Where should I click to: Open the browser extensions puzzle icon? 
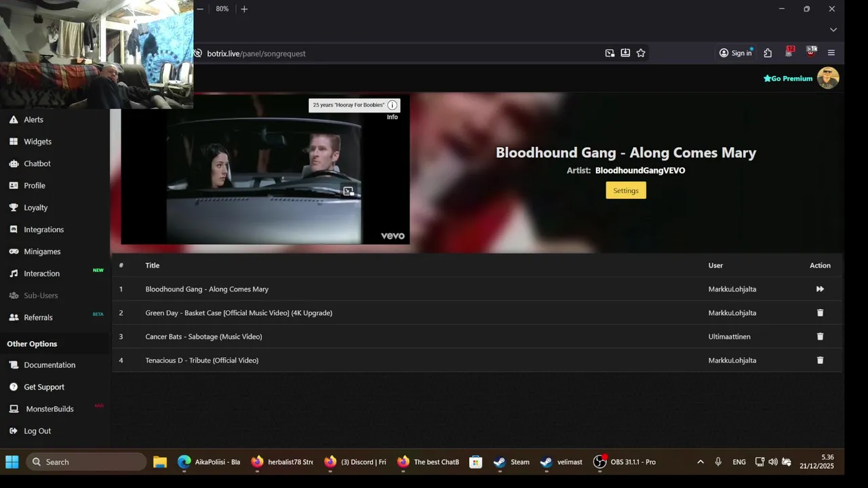pos(768,53)
